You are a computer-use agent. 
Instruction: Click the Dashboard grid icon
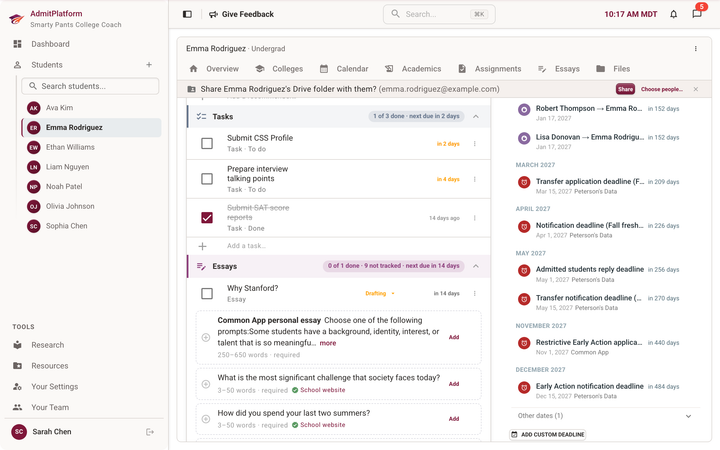pos(17,44)
